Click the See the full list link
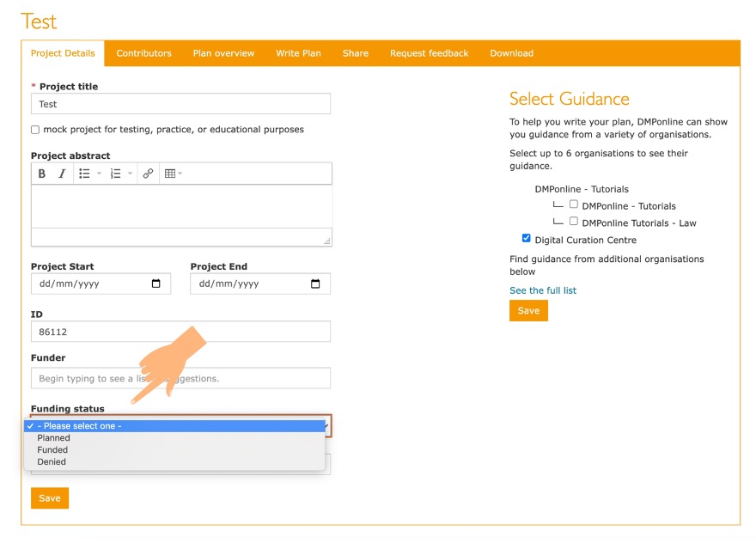 pos(543,290)
